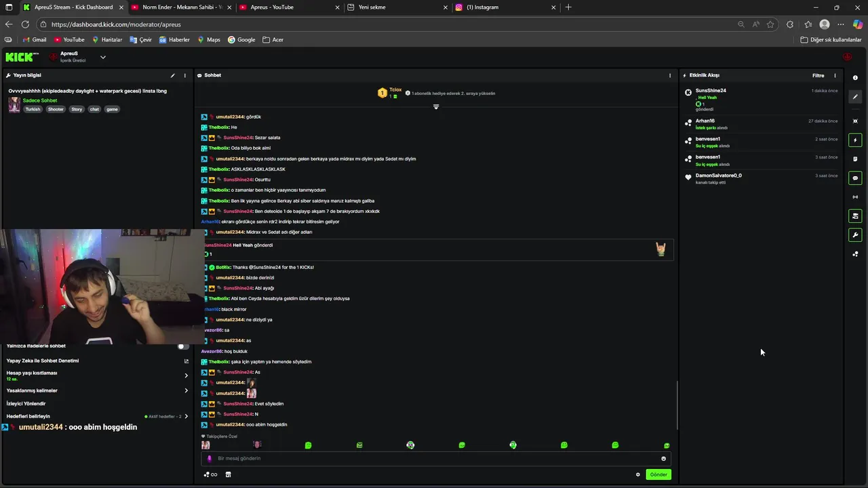Open chat settings gear icon
This screenshot has width=868, height=488.
[637, 474]
